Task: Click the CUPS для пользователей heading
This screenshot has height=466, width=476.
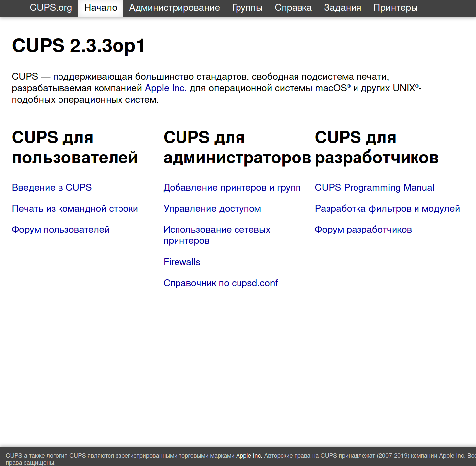Action: [75, 147]
